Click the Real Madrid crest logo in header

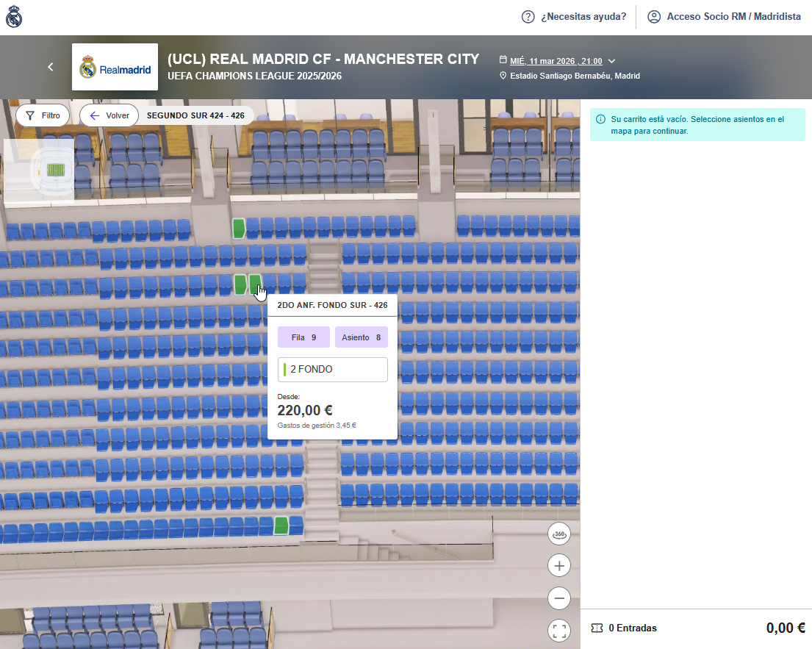15,17
